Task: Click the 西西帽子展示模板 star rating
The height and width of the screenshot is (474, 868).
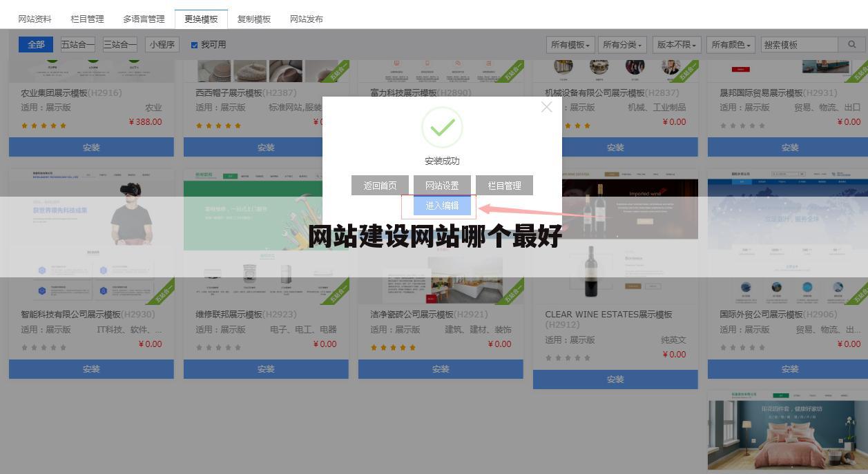Action: point(219,126)
